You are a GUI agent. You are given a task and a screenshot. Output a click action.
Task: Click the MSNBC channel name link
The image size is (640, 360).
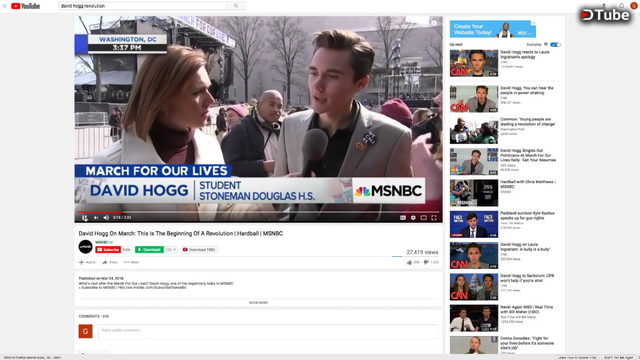102,242
